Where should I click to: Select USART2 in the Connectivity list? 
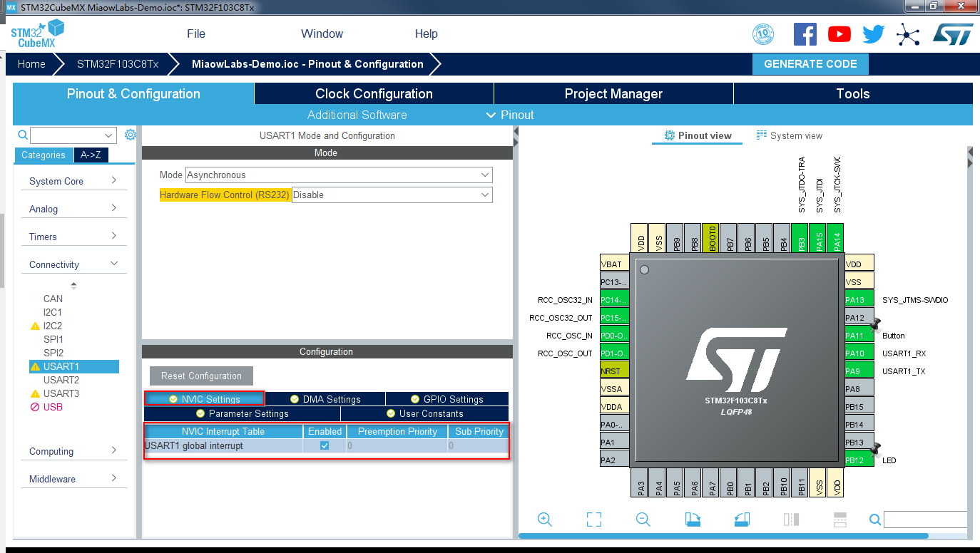61,380
